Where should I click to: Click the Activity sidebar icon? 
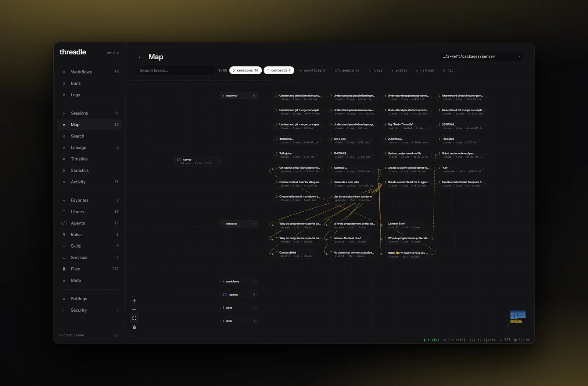(64, 182)
